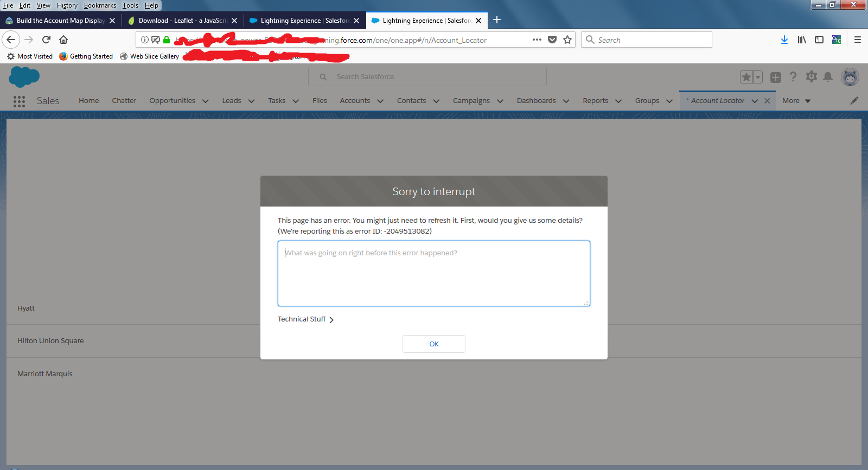
Task: Expand the Reports dropdown arrow
Action: (x=618, y=101)
